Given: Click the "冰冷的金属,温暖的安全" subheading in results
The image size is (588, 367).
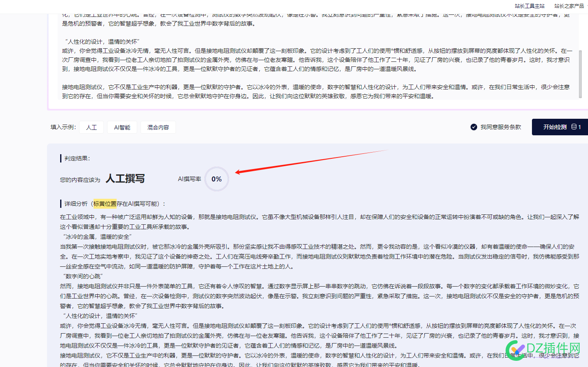Looking at the screenshot, I should (97, 237).
